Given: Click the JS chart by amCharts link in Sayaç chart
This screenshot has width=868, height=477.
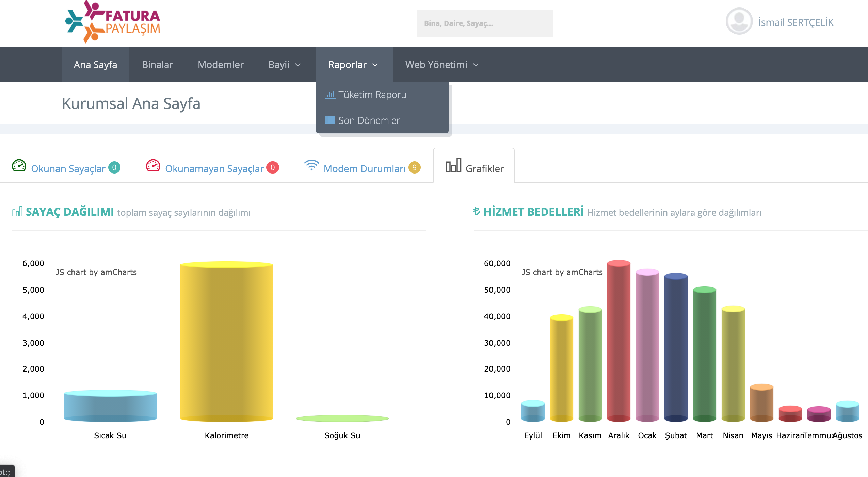Looking at the screenshot, I should click(x=96, y=272).
